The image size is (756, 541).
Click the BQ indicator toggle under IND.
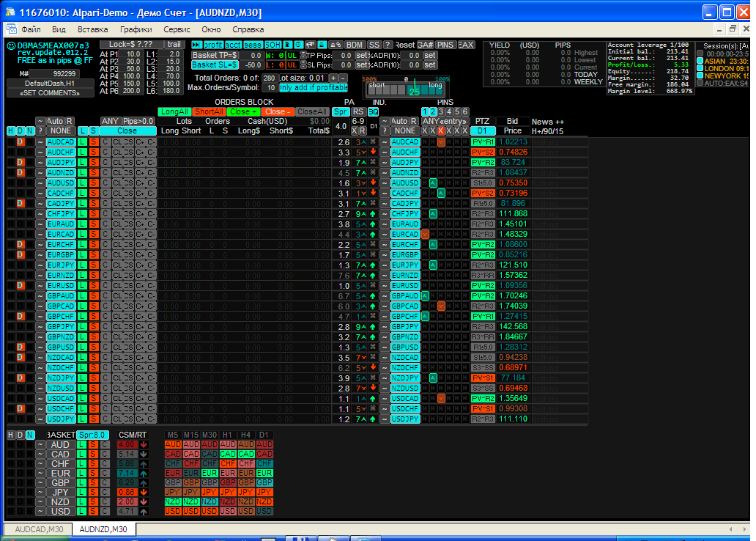[373, 111]
